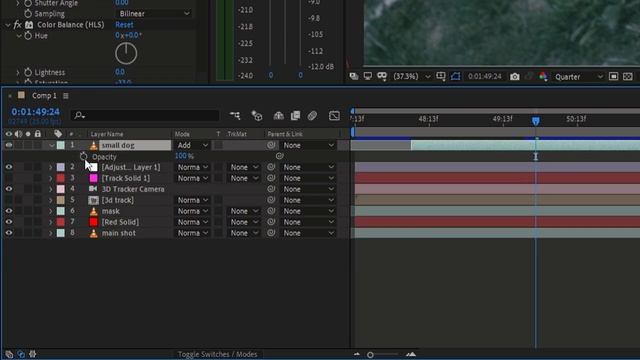
Task: Open mask layer TrkMat dropdown
Action: click(244, 211)
